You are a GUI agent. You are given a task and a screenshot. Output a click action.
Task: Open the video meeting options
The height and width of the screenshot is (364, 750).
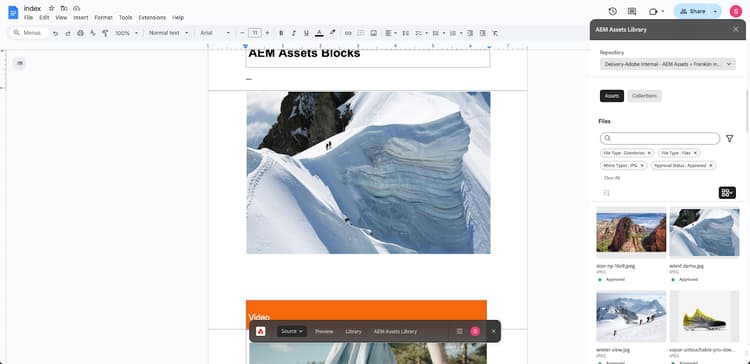[656, 11]
